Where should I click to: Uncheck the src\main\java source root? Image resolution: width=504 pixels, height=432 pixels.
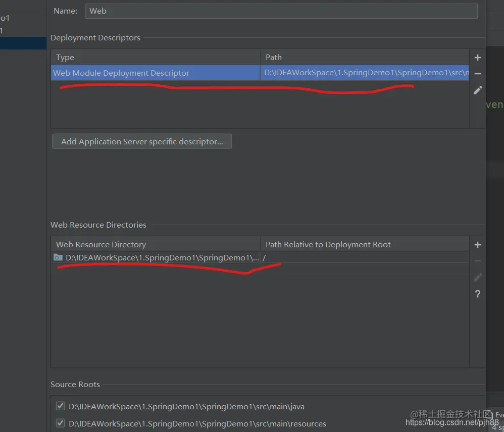click(x=60, y=406)
